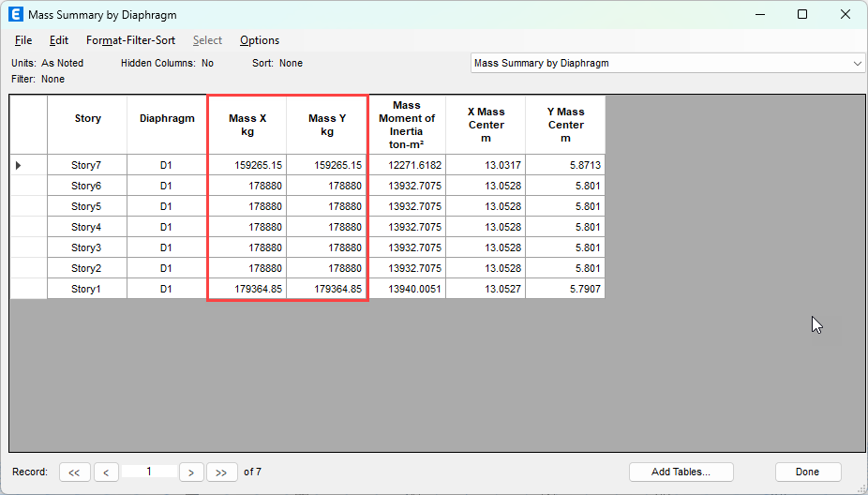This screenshot has width=868, height=495.
Task: Click the Y Mass Center column header
Action: coord(565,125)
